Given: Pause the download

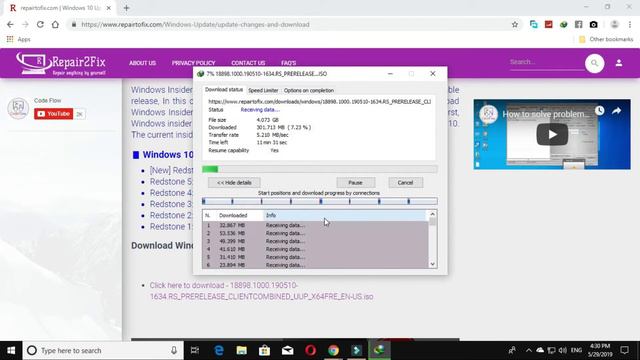Looking at the screenshot, I should pos(356,182).
